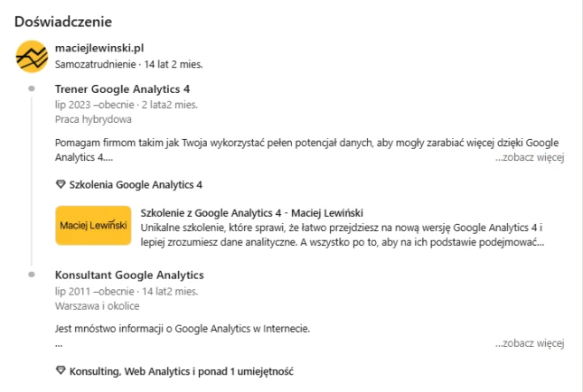Expand the Konsultant Google Analytics description with zobacz więcej

click(530, 343)
